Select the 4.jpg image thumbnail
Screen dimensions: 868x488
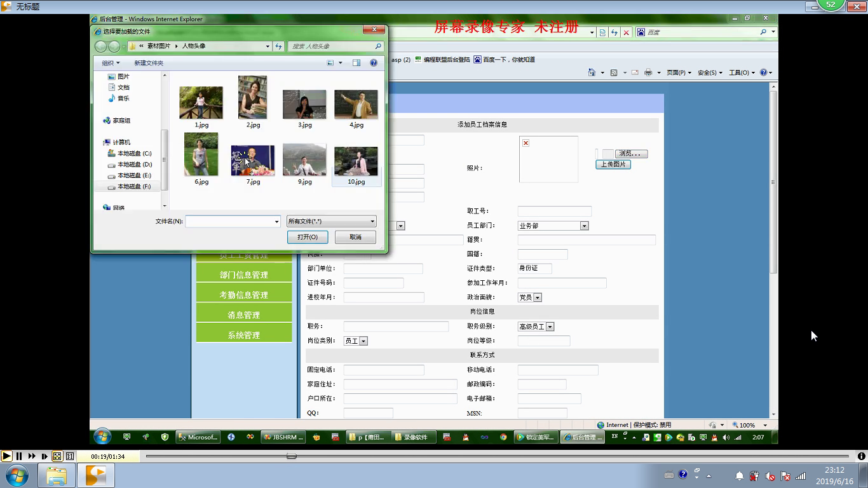(356, 105)
